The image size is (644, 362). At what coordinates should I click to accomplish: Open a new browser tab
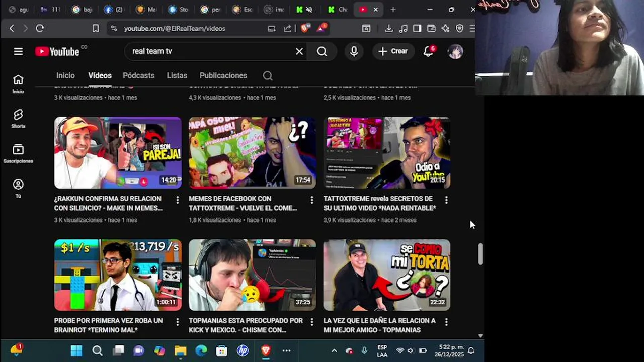393,9
